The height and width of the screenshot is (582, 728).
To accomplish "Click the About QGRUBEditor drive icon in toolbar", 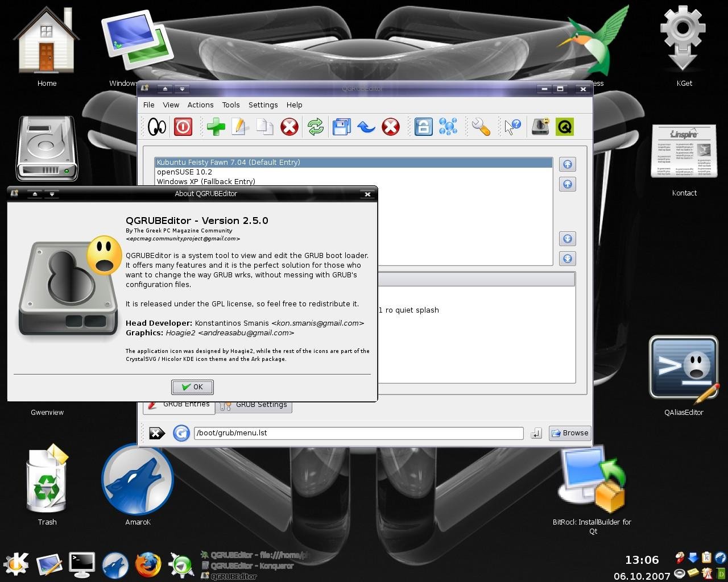I will (540, 127).
